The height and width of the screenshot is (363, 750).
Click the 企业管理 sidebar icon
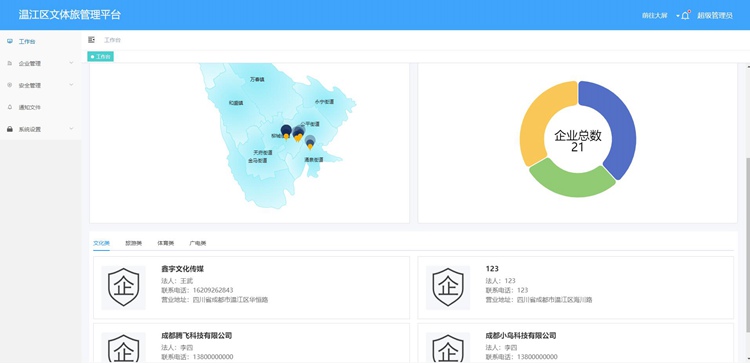(x=10, y=63)
